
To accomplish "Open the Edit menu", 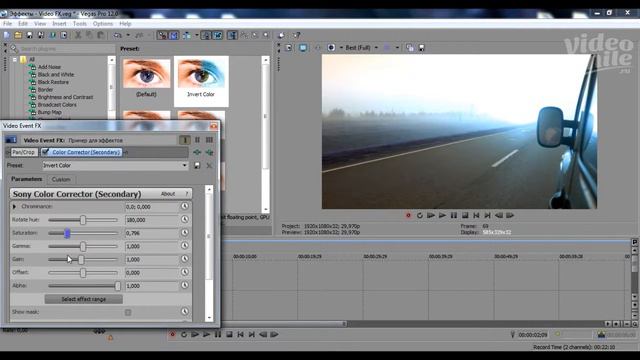I will (x=23, y=24).
